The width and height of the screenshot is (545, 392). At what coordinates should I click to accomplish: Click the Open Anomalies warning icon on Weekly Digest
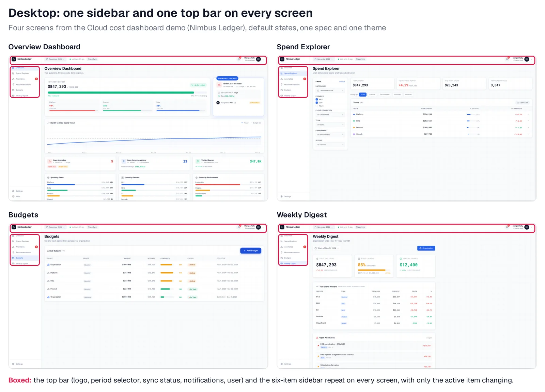317,338
